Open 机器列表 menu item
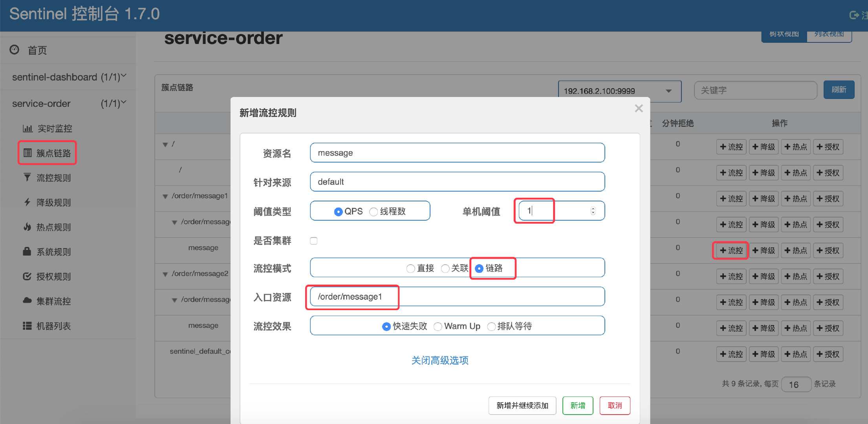 point(53,326)
